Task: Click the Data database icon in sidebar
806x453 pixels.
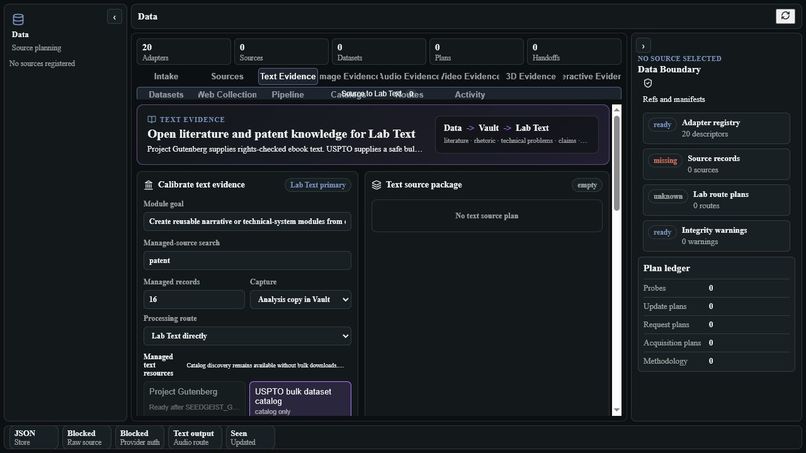Action: point(18,20)
